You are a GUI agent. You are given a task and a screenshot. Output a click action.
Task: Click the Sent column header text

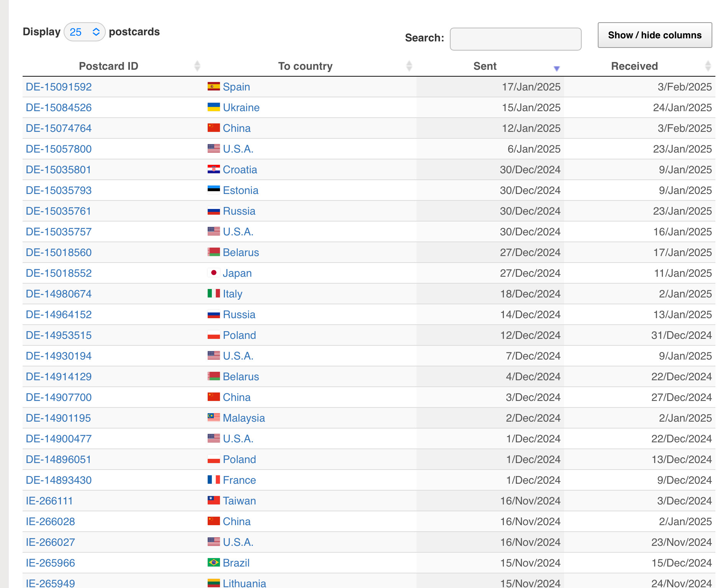(x=485, y=66)
